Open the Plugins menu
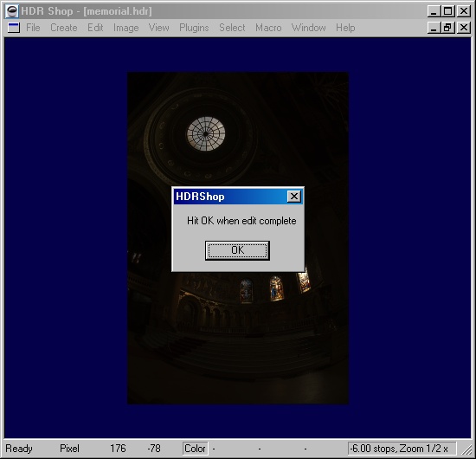This screenshot has width=476, height=459. (194, 28)
